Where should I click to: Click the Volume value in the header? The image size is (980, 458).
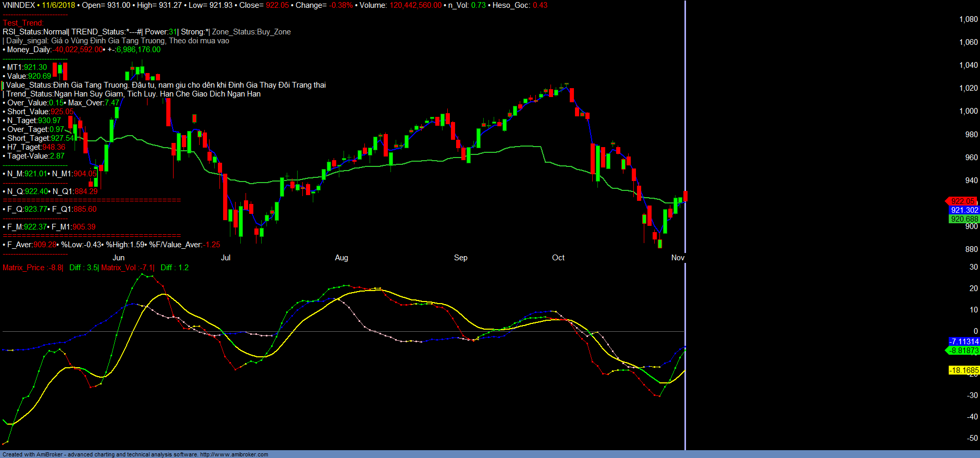point(415,5)
